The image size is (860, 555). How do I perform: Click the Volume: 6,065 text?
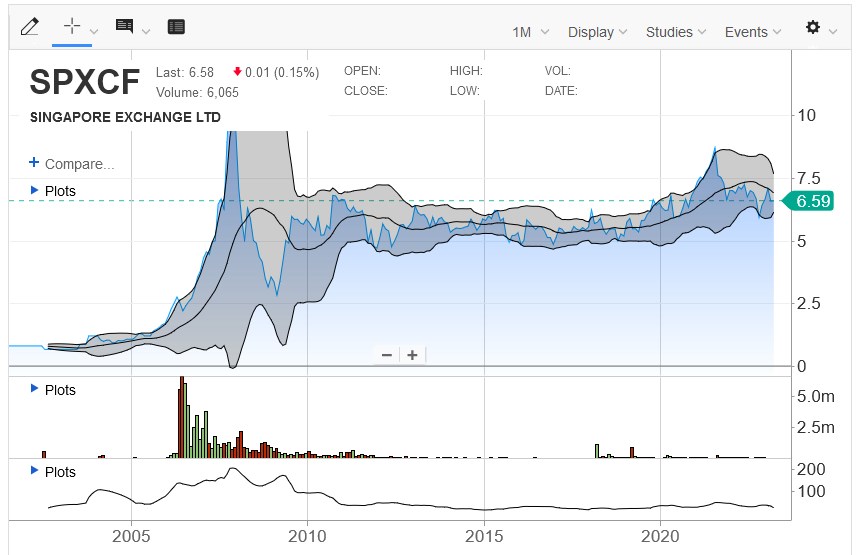pyautogui.click(x=197, y=92)
